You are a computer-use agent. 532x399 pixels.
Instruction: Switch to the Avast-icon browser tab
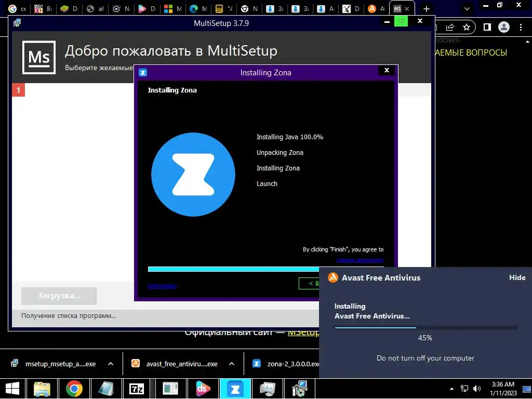pyautogui.click(x=377, y=9)
